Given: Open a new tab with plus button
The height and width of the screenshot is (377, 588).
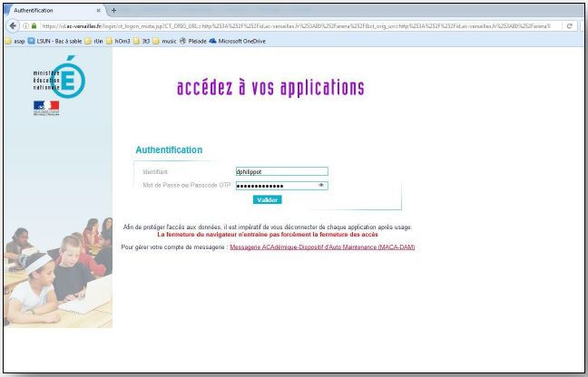Looking at the screenshot, I should (x=113, y=10).
